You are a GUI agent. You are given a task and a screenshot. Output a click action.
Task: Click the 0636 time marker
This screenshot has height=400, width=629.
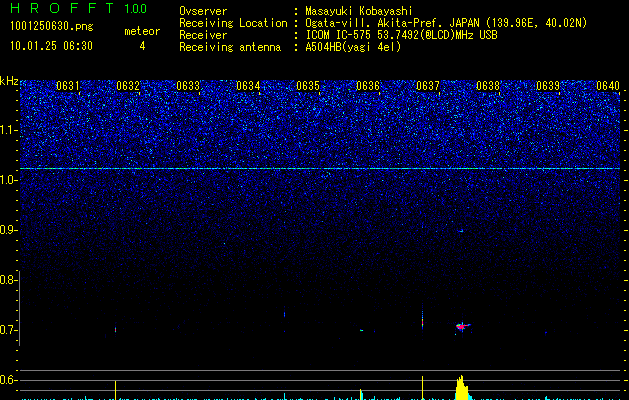368,86
